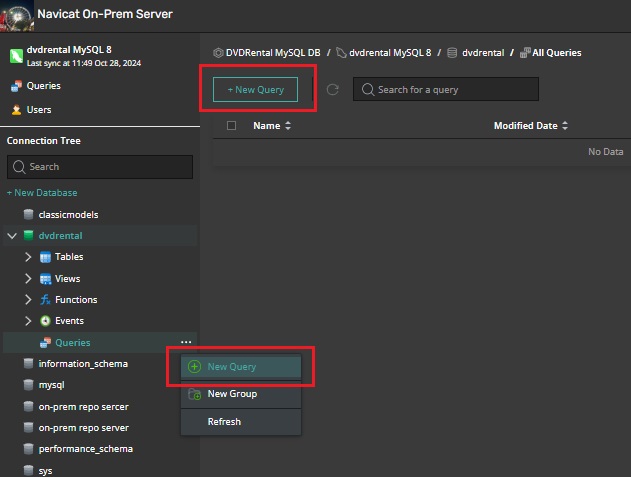Expand the Views node

(x=28, y=279)
